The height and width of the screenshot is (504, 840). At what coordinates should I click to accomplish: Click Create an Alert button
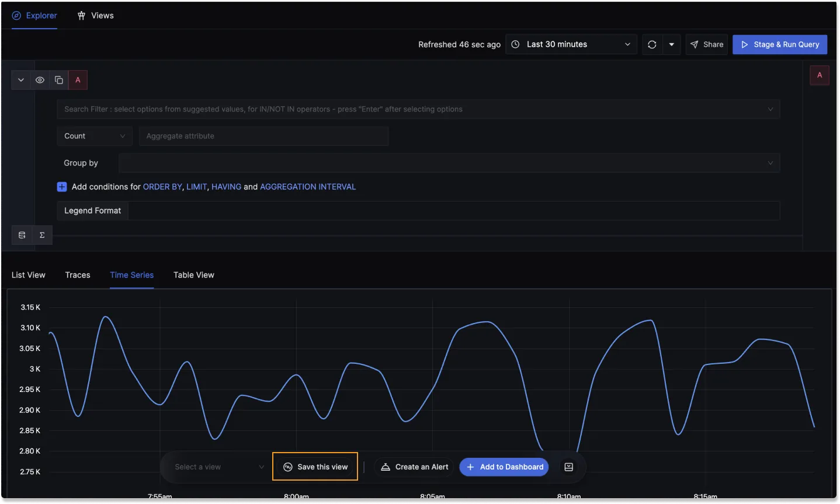tap(415, 467)
